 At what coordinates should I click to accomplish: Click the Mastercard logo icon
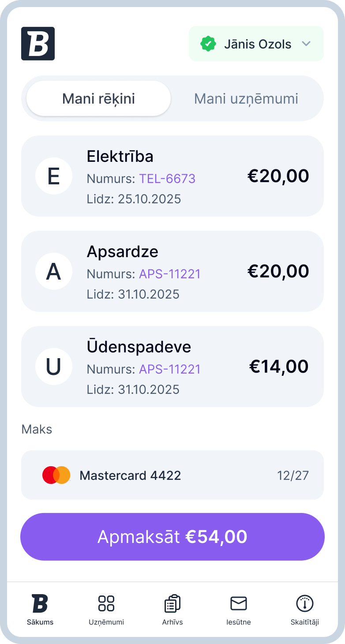[x=56, y=475]
